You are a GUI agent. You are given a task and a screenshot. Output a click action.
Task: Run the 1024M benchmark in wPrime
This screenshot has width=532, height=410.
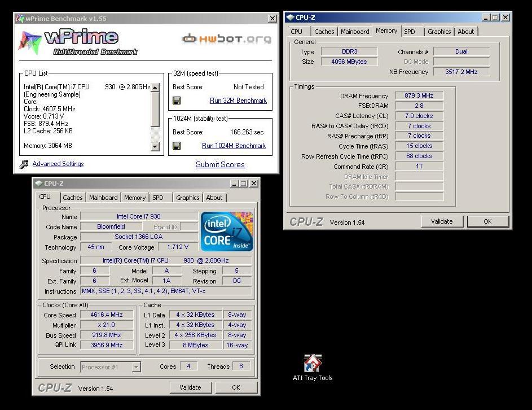234,146
